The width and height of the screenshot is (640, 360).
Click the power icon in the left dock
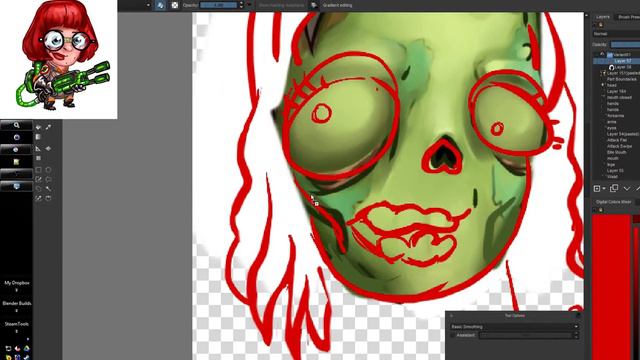click(16, 137)
